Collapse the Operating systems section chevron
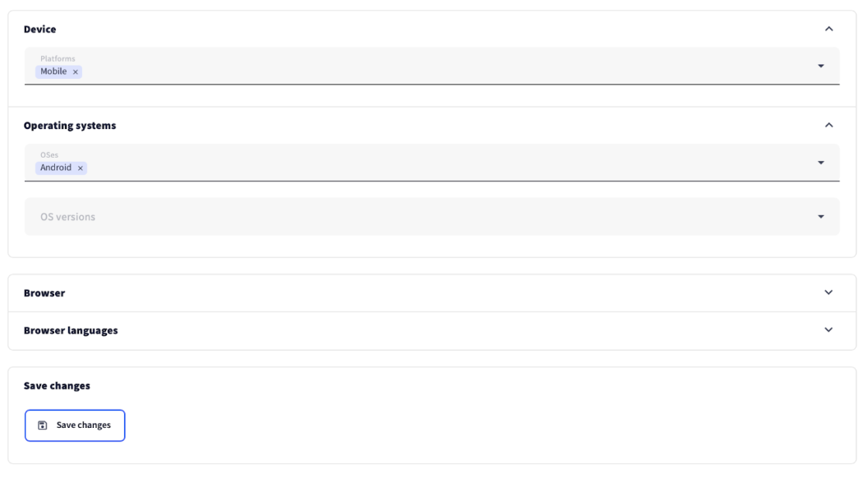This screenshot has width=868, height=478. click(829, 126)
